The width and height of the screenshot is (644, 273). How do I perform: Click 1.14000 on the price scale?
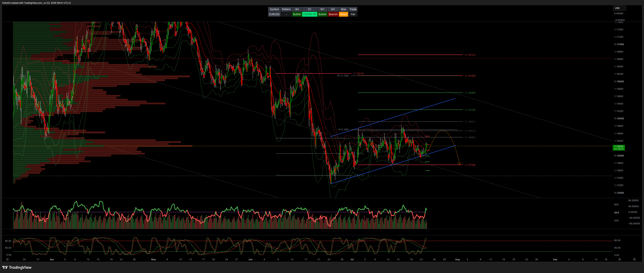(619, 156)
